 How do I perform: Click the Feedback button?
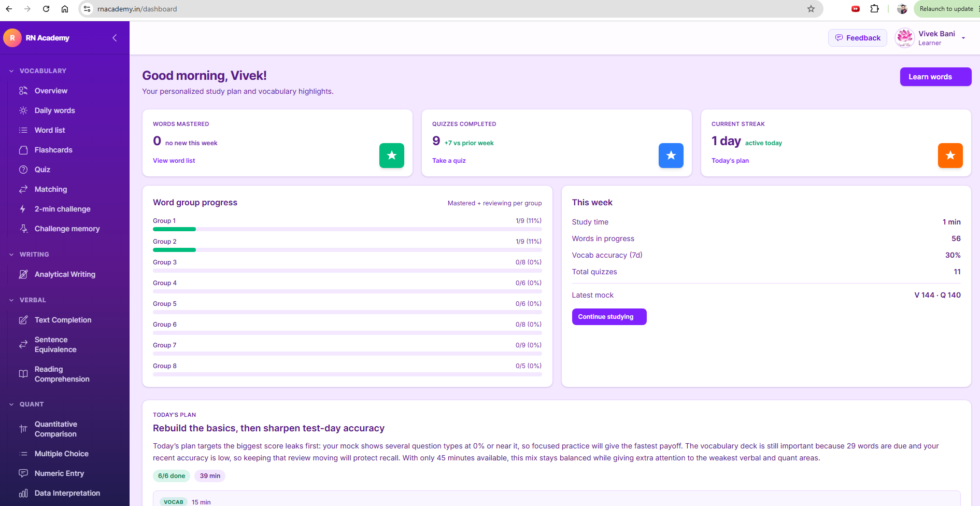[858, 38]
